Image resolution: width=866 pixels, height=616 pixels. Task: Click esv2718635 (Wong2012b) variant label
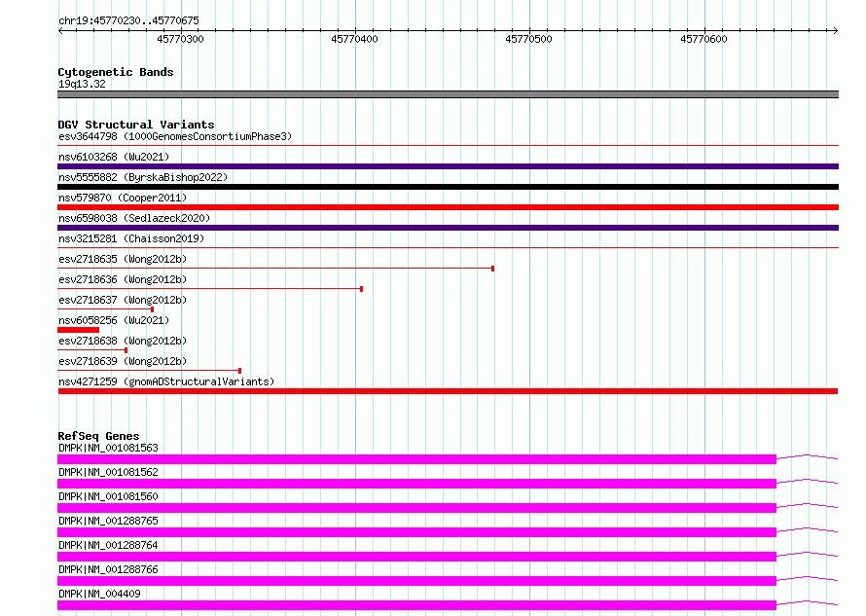pos(123,259)
